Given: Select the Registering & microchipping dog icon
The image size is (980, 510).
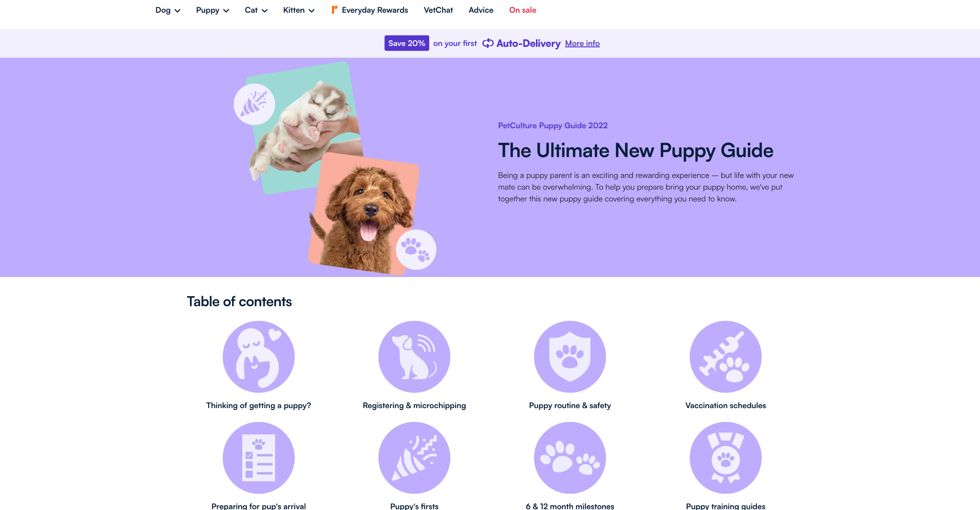Looking at the screenshot, I should point(414,357).
